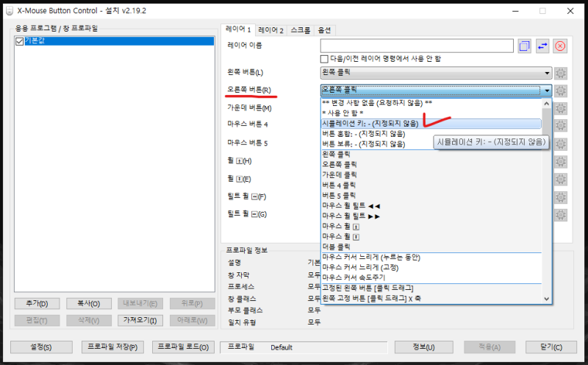Select 왼쪽 클릭 in dropdown list
This screenshot has height=365, width=588.
pos(431,155)
